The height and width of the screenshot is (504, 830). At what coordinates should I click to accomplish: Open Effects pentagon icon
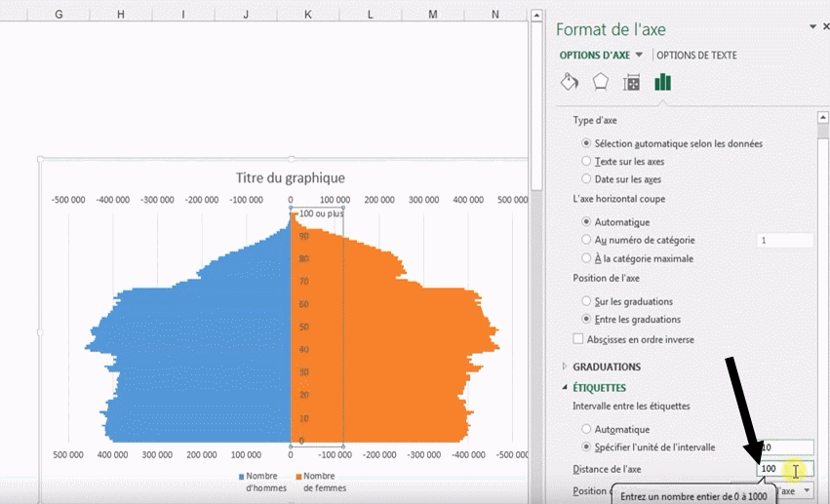(x=601, y=82)
